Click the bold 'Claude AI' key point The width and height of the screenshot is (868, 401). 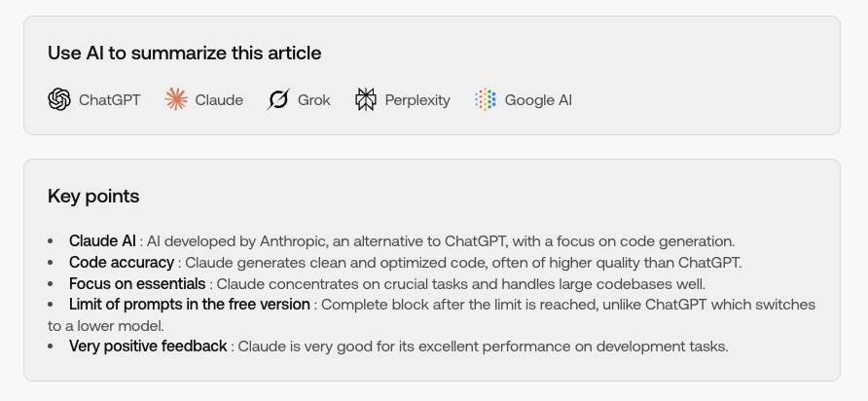(102, 241)
